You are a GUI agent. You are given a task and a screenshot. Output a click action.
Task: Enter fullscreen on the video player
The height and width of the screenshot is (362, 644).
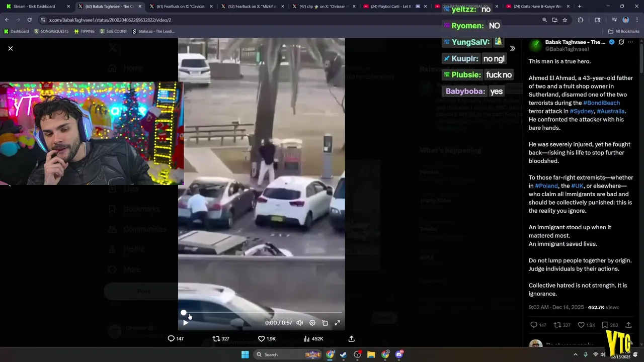[x=337, y=323]
